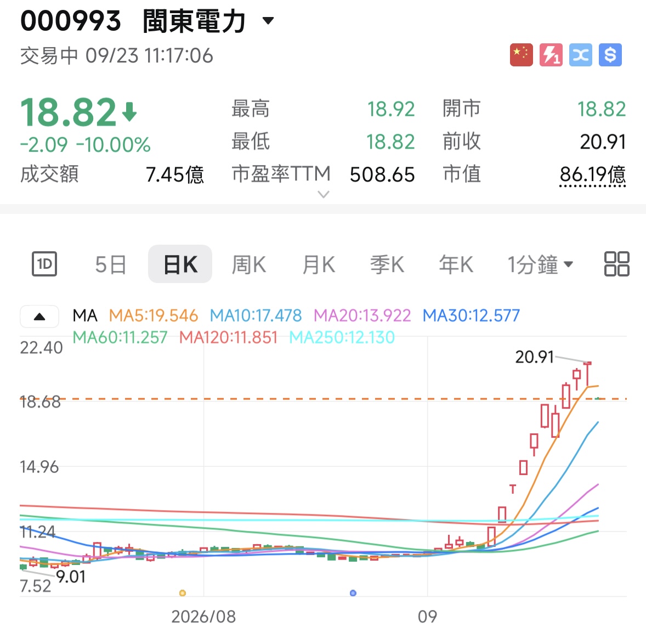646x644 pixels.
Task: Tap the MA250:12.130 value
Action: [342, 337]
